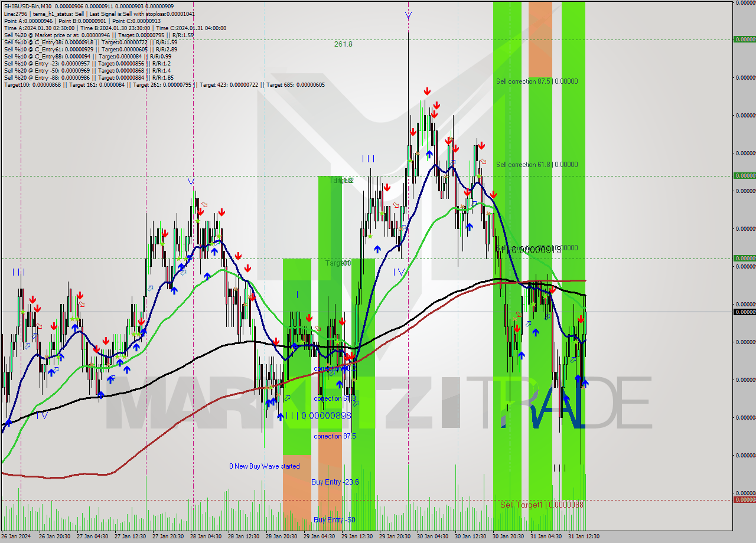Select the '0.00000918' price label
This screenshot has width=756, height=543.
(536, 250)
